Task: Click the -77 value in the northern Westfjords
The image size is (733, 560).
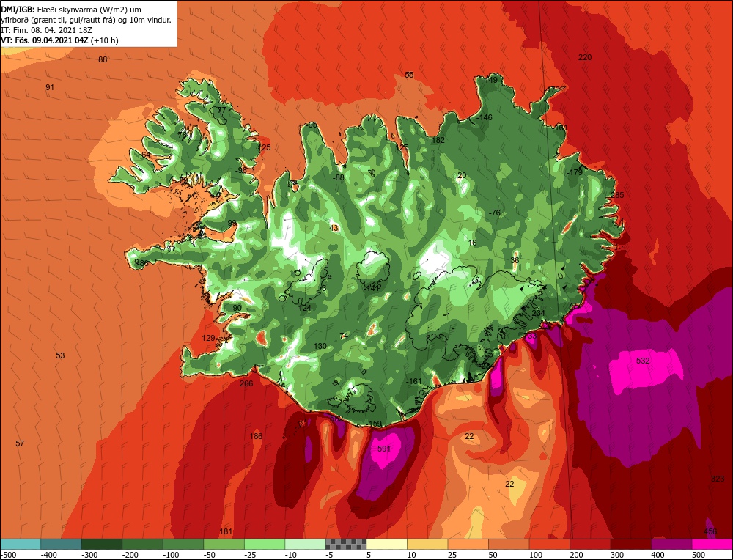Action: 220,111
